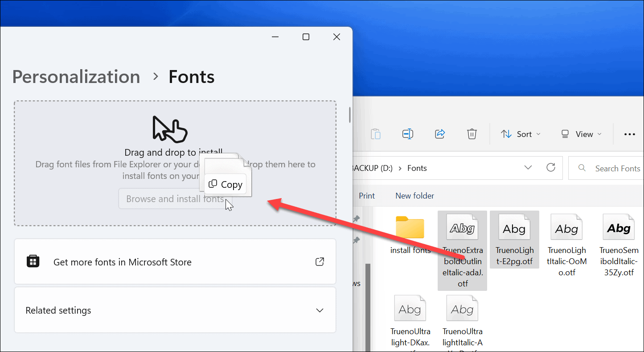This screenshot has width=644, height=352.
Task: Select the Rename icon in the toolbar
Action: [x=407, y=133]
